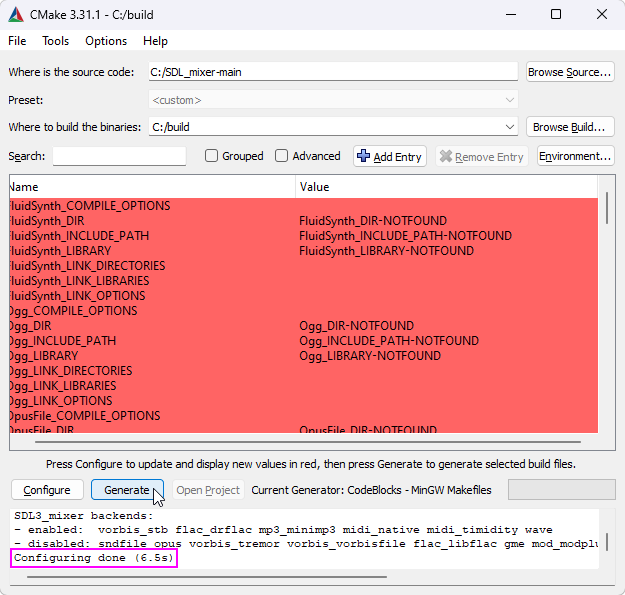Click the progress bar beside the generator label
Viewport: 625px width, 595px height.
[562, 490]
